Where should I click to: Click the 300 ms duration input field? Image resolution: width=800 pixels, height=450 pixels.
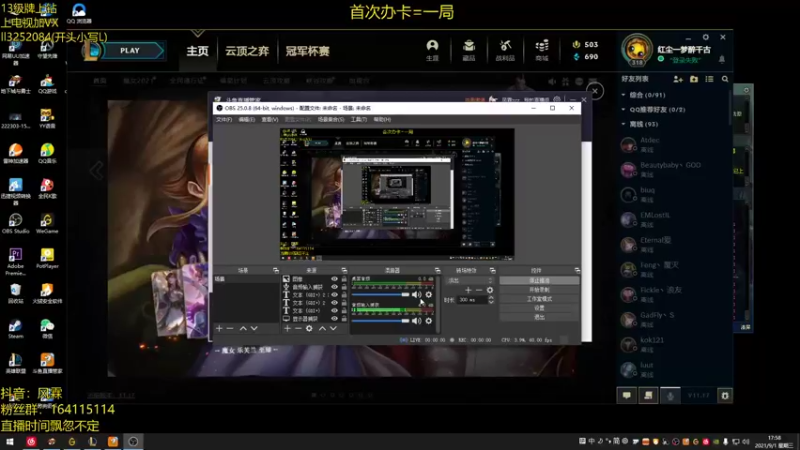pyautogui.click(x=472, y=300)
